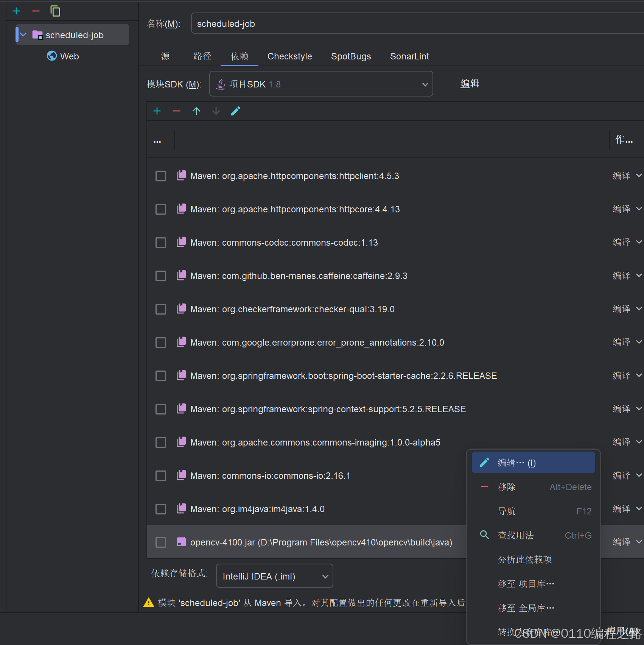
Task: Check the checkbox for httpclient:4.5.3 dependency
Action: (160, 176)
